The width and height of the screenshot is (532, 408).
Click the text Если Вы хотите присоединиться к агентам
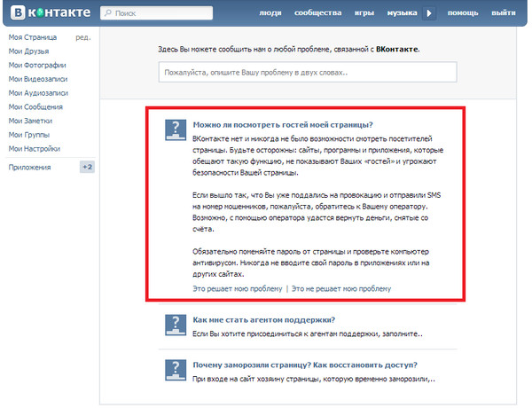(308, 334)
